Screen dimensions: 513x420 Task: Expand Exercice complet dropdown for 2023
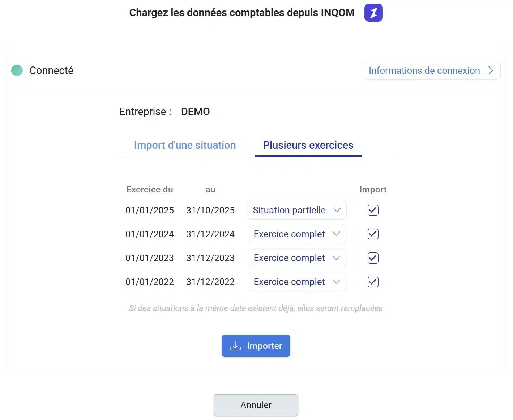[297, 258]
